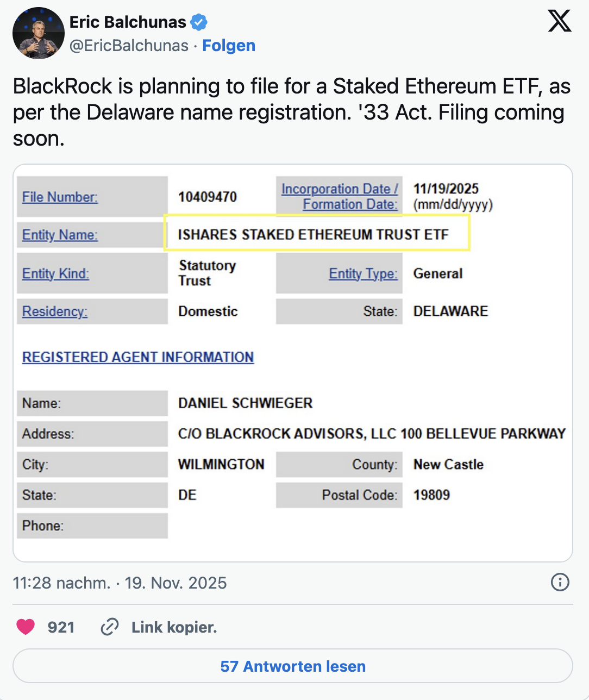The width and height of the screenshot is (589, 700).
Task: Click the X logo icon
Action: click(559, 22)
